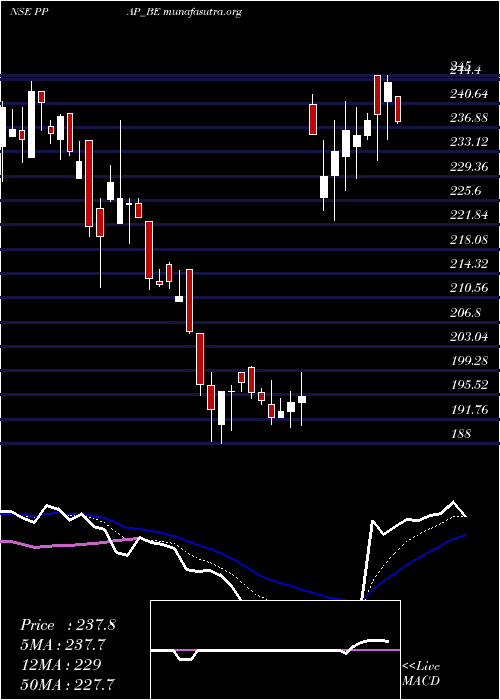Click the 50MA : 227.7 value
The height and width of the screenshot is (700, 500).
tap(68, 684)
